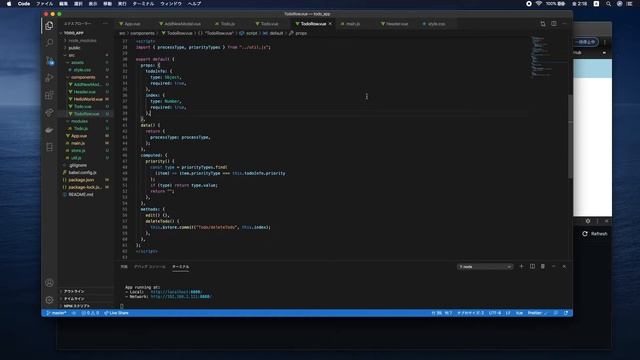The width and height of the screenshot is (640, 360).
Task: Switch to the App.vue editor tab
Action: click(132, 24)
